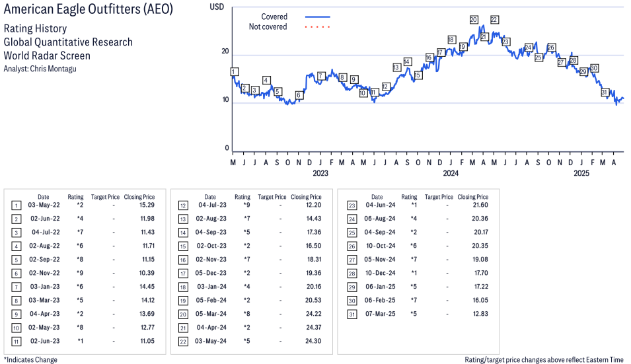The width and height of the screenshot is (631, 364).
Task: Click marker 1 on the price chart
Action: point(235,71)
